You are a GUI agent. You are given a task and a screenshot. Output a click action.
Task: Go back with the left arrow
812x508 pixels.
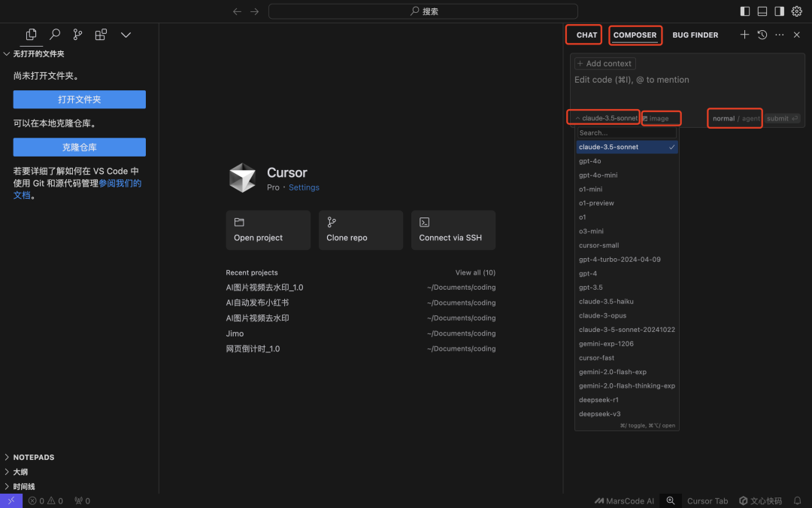pos(237,11)
